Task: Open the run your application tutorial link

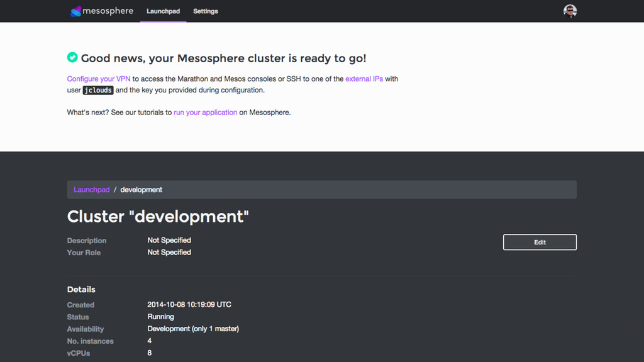Action: tap(206, 112)
